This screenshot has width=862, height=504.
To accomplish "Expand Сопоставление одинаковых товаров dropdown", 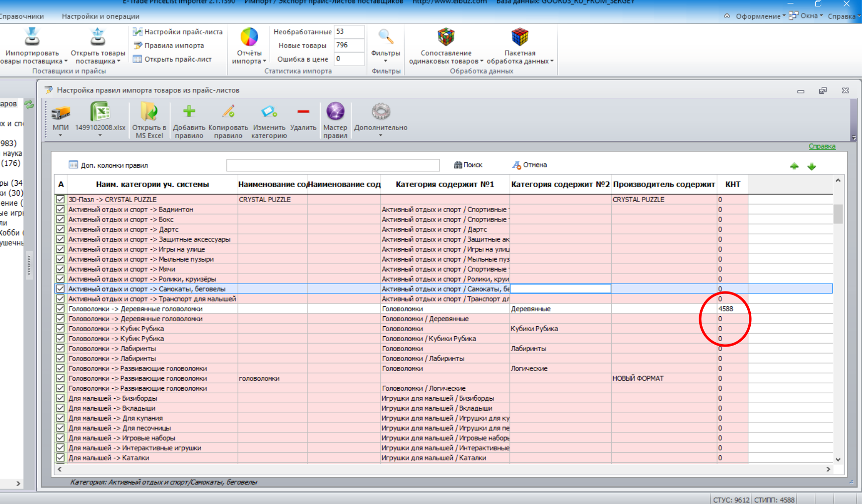I will click(x=482, y=61).
